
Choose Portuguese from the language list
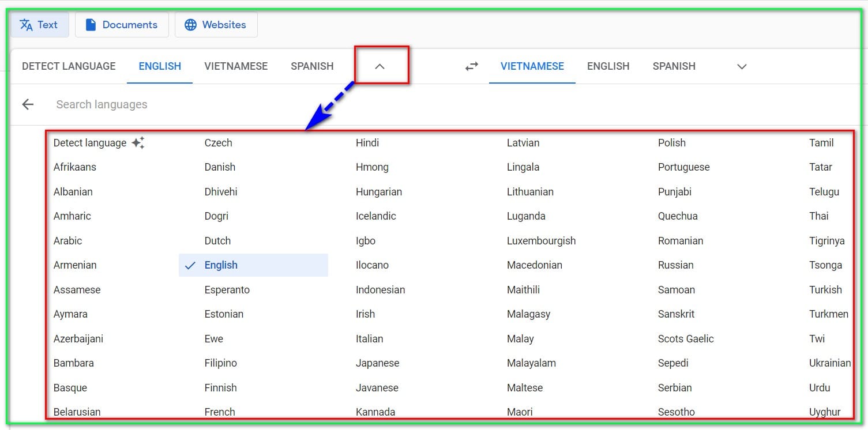pyautogui.click(x=684, y=167)
